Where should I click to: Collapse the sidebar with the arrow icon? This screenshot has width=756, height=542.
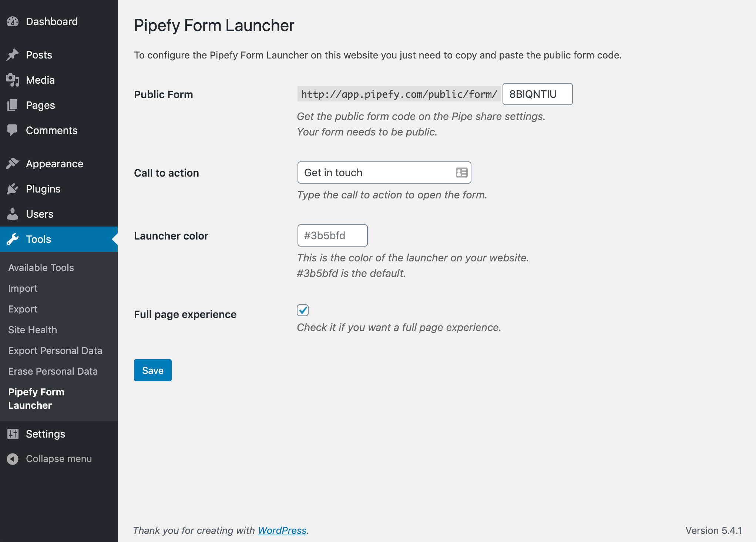pyautogui.click(x=13, y=459)
